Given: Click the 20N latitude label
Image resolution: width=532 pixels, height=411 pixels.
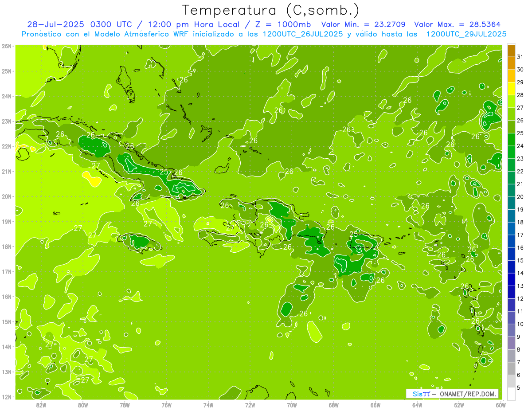Looking at the screenshot, I should pos(7,196).
